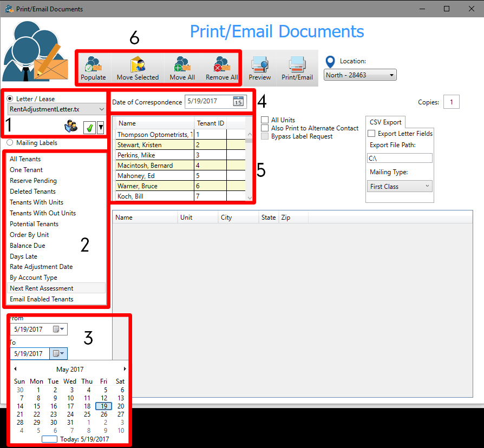Select the Letter / Lease radio button

[x=10, y=98]
